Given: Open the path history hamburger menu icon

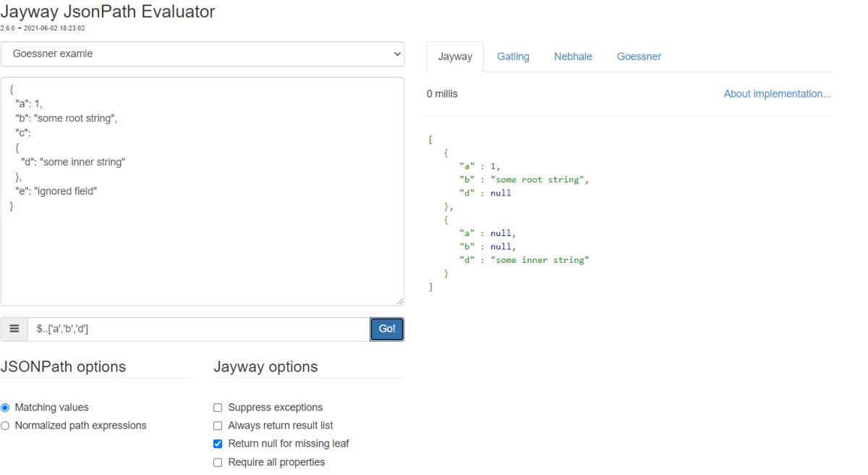Looking at the screenshot, I should coord(14,329).
